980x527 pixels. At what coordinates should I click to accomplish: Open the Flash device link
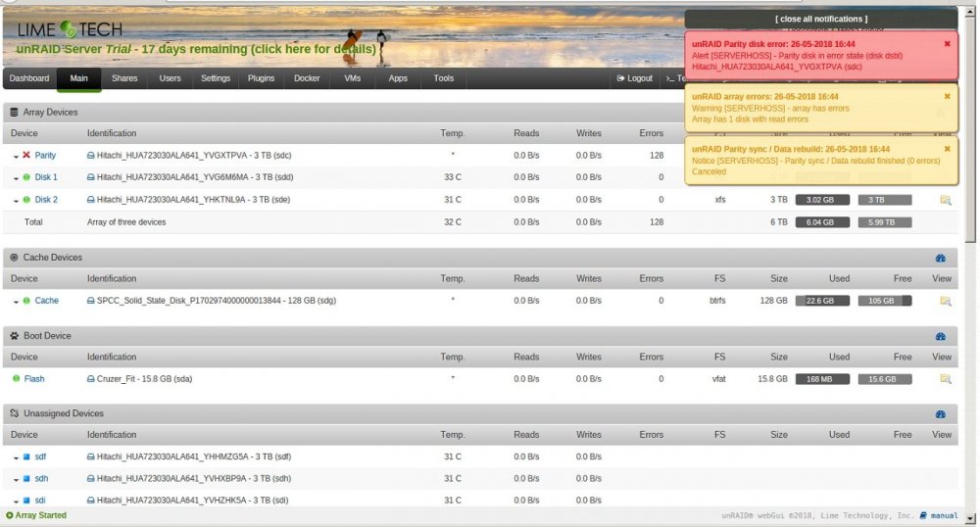[34, 378]
